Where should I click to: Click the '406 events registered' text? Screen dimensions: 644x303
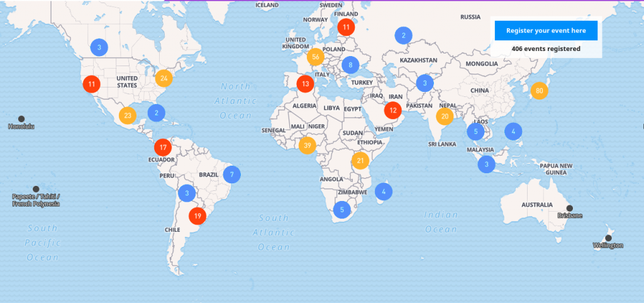click(x=546, y=49)
